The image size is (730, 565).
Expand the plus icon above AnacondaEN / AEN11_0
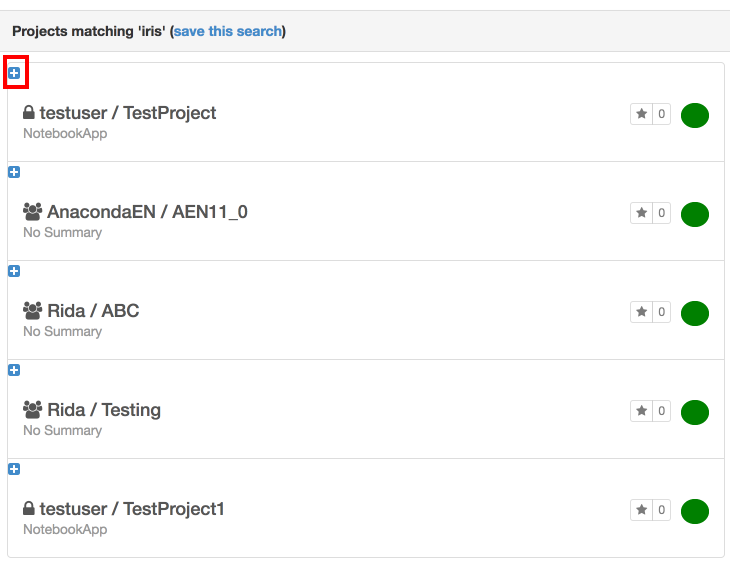pyautogui.click(x=14, y=172)
